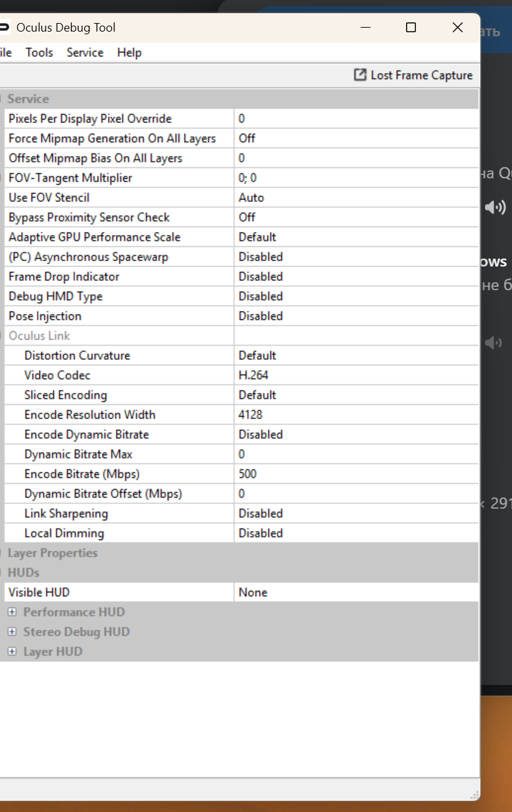512x812 pixels.
Task: Open the Help menu
Action: pyautogui.click(x=129, y=53)
